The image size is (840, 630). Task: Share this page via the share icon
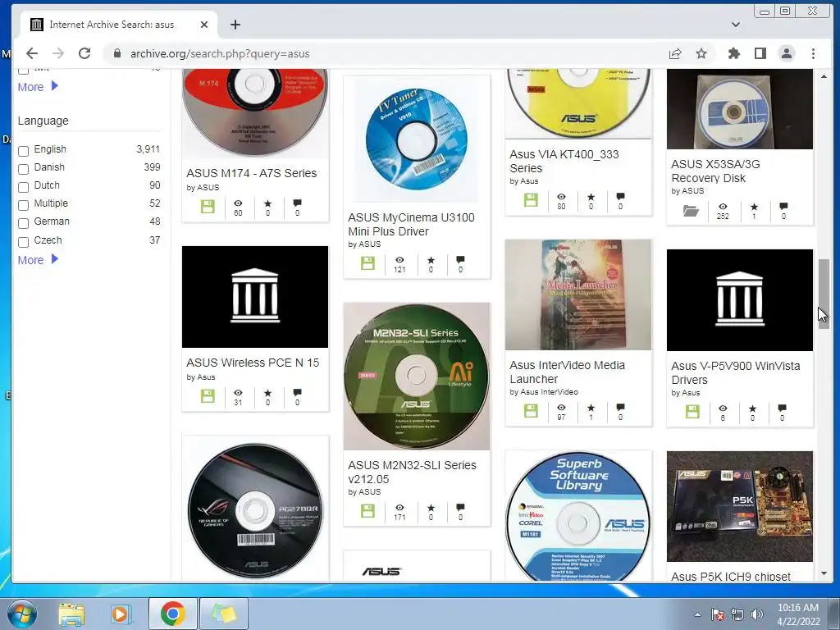click(675, 53)
